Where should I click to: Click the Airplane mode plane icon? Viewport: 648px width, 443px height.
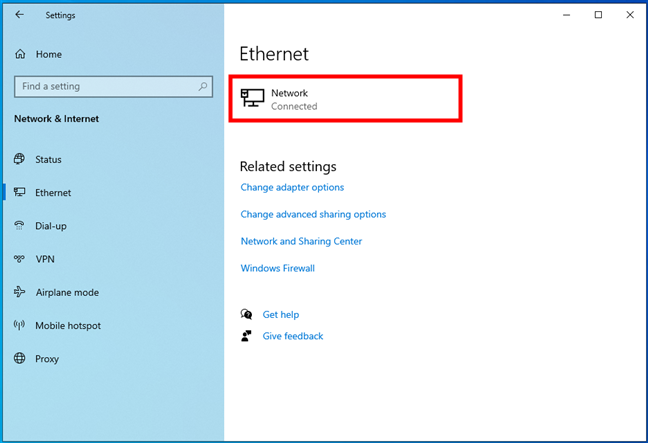pos(19,292)
